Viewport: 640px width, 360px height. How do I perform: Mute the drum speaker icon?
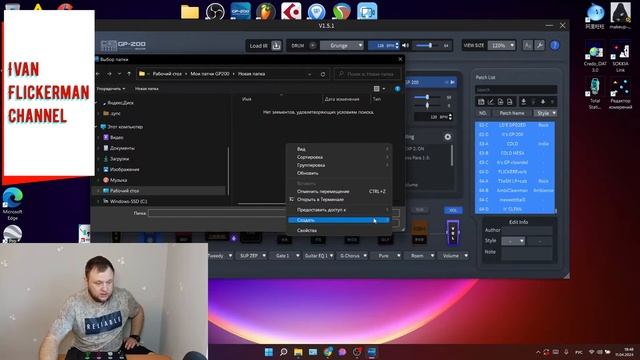tap(406, 45)
